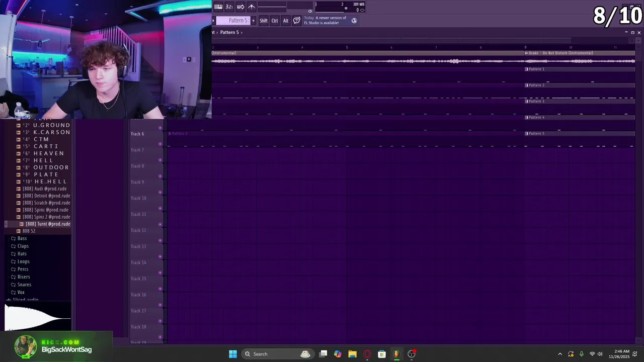
Task: Select [808] Spinz 2 @prod.rude sample
Action: pyautogui.click(x=44, y=217)
